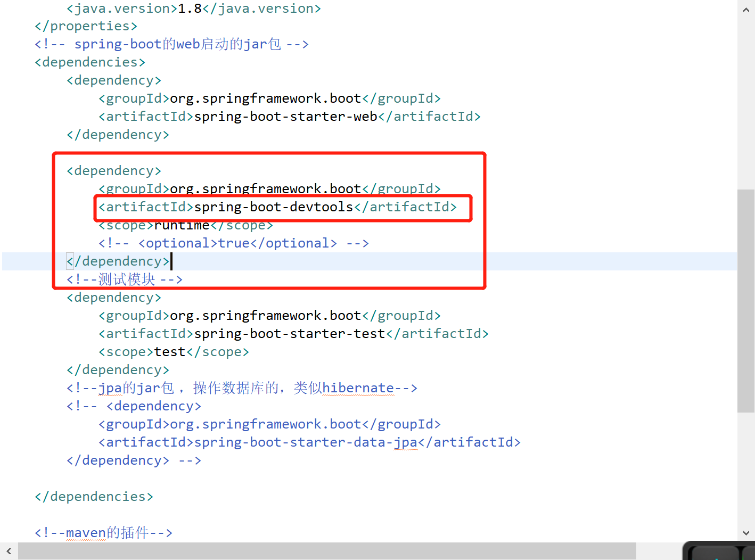Click the </dependency> tag on the highlighted line

[x=118, y=261]
